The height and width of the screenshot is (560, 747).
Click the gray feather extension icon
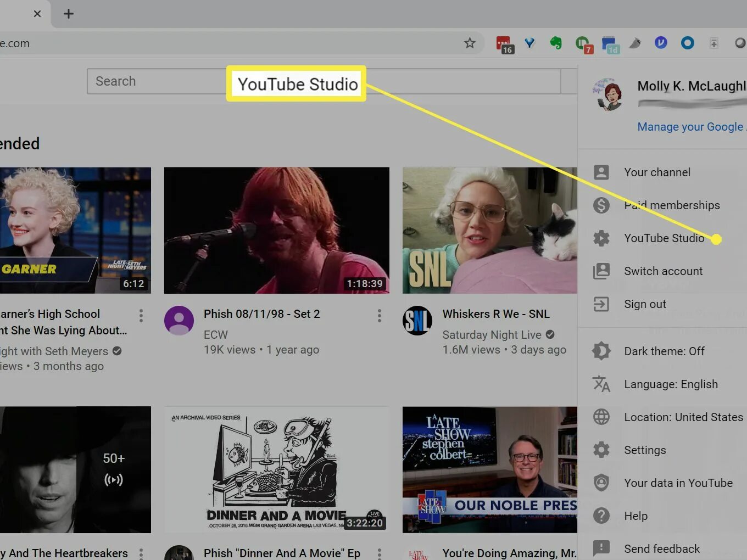(x=635, y=43)
